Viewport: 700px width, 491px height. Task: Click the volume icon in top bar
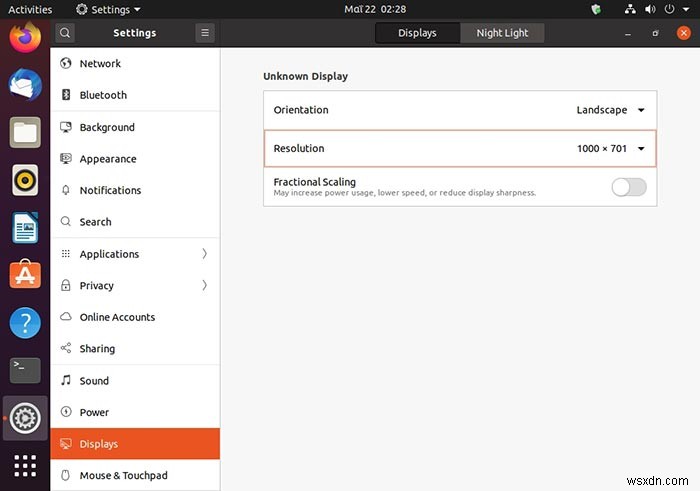(x=650, y=9)
